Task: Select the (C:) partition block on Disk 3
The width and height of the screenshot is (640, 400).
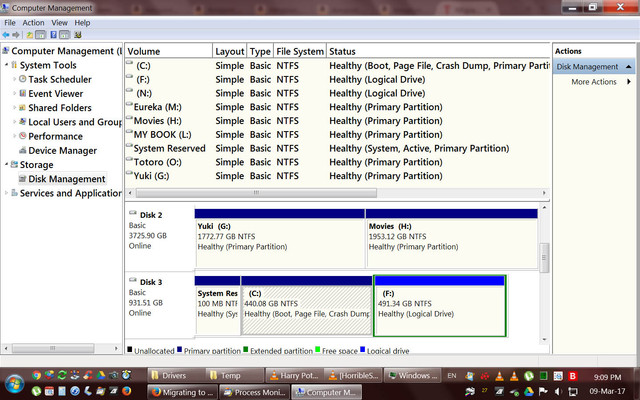Action: coord(307,305)
